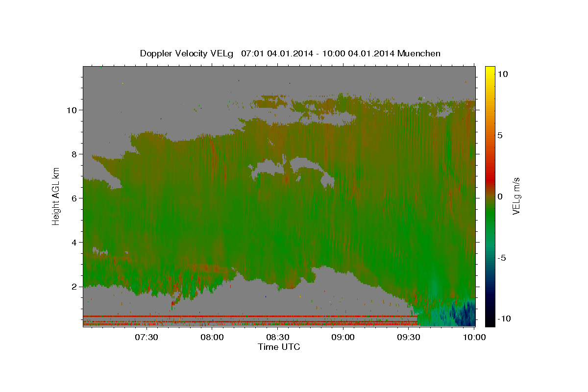Click the 'VELg m/s' colorbar label
This screenshot has width=588, height=392.
click(x=516, y=196)
